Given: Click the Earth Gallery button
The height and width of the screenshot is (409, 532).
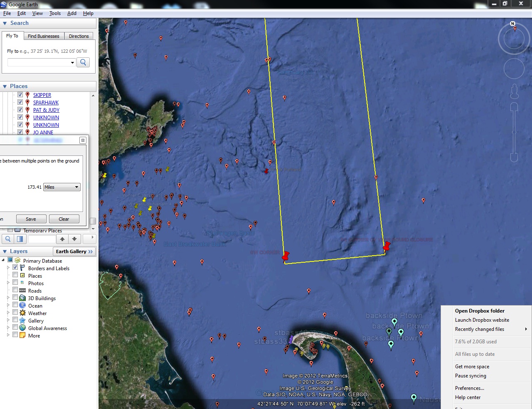Looking at the screenshot, I should tap(74, 251).
